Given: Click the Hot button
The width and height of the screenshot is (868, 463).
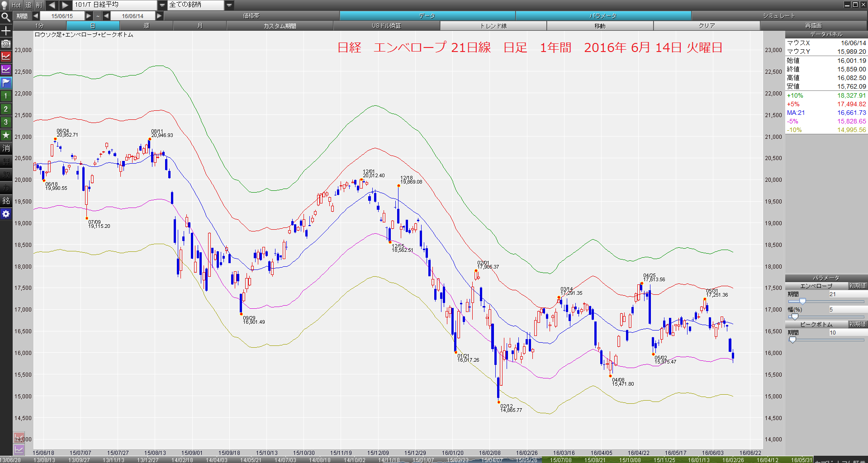Looking at the screenshot, I should (x=16, y=5).
